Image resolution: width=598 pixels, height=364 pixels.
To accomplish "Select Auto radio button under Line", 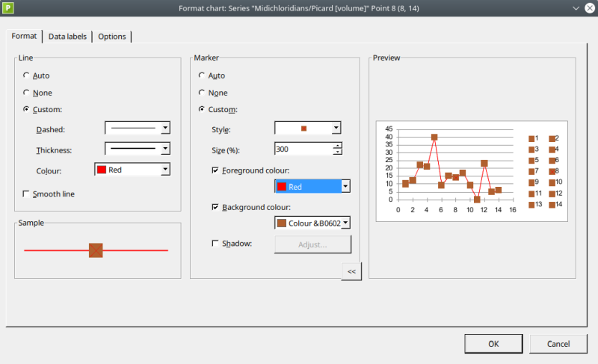I will 28,75.
